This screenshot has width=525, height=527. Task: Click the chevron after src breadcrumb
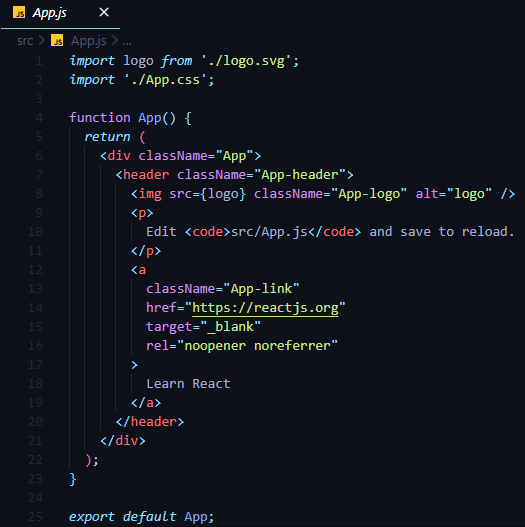tap(41, 41)
